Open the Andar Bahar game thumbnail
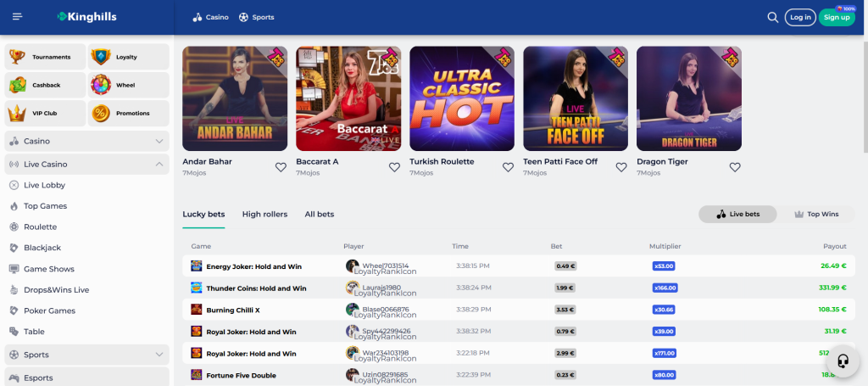The width and height of the screenshot is (868, 386). pos(235,98)
